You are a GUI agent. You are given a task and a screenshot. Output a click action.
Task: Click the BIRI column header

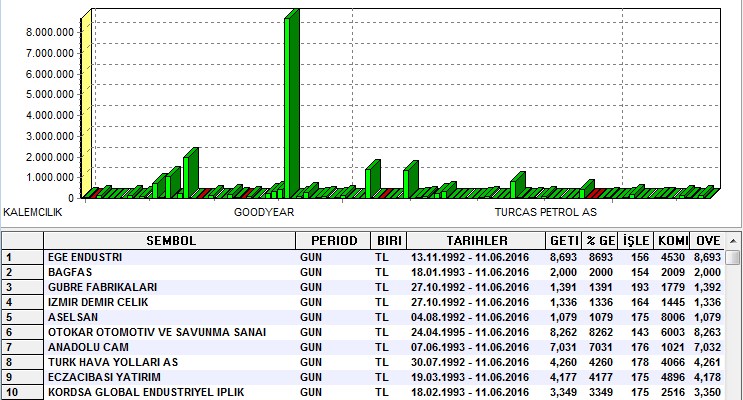click(x=389, y=241)
